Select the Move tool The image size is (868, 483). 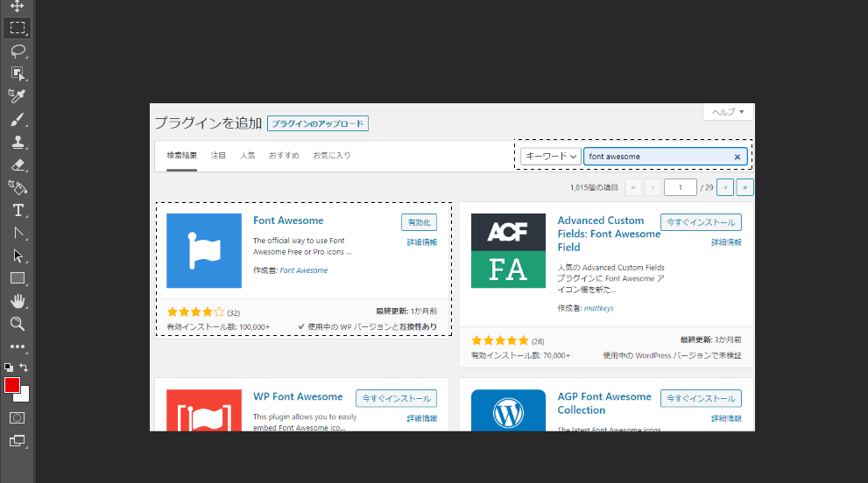pos(17,6)
